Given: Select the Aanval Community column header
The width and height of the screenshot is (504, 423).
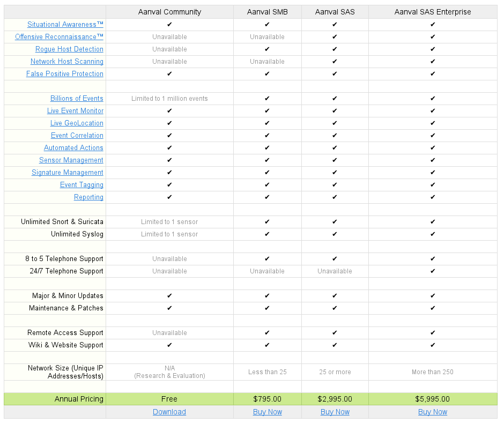Looking at the screenshot, I should (x=170, y=12).
